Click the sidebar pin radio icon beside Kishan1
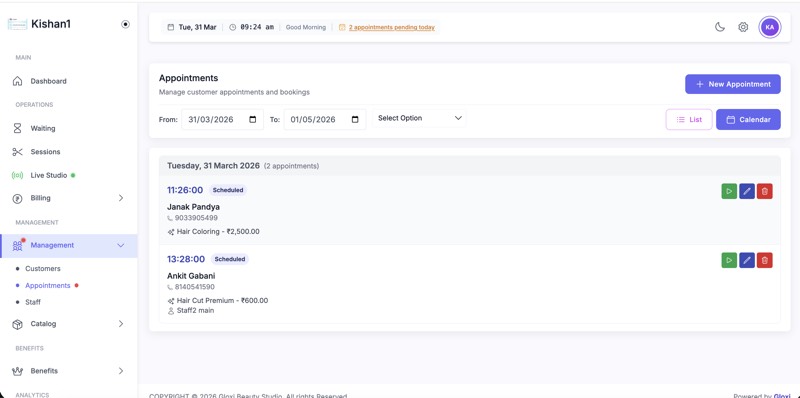Viewport: 800px width, 398px height. pyautogui.click(x=126, y=24)
